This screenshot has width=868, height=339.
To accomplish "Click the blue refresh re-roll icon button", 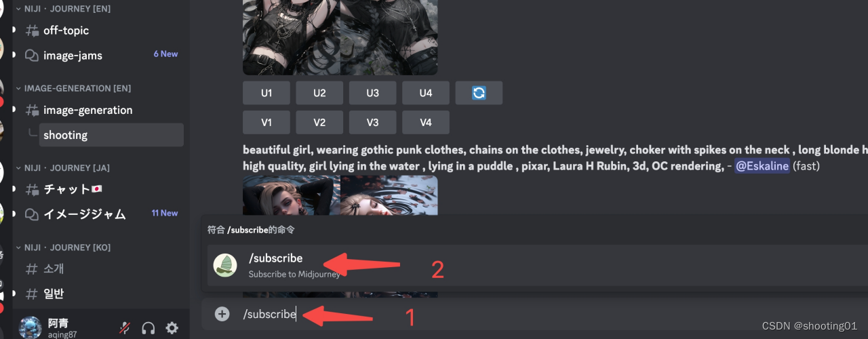I will (479, 93).
